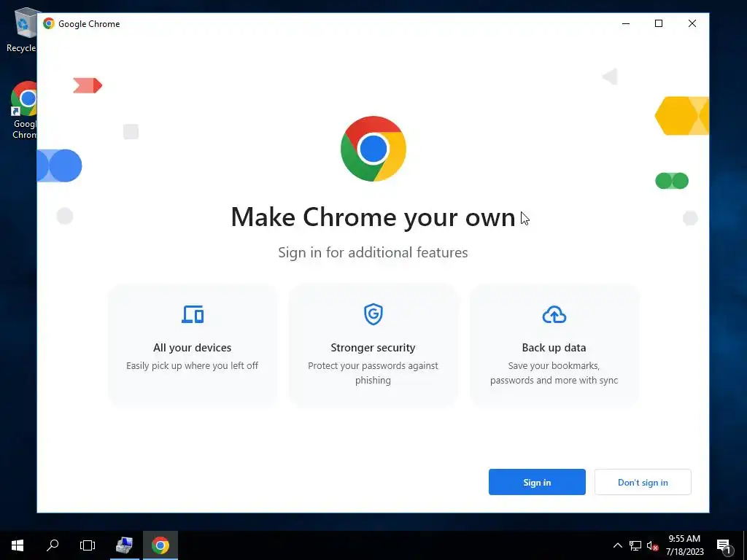Click the Recycle Bin desktop icon

point(21,29)
